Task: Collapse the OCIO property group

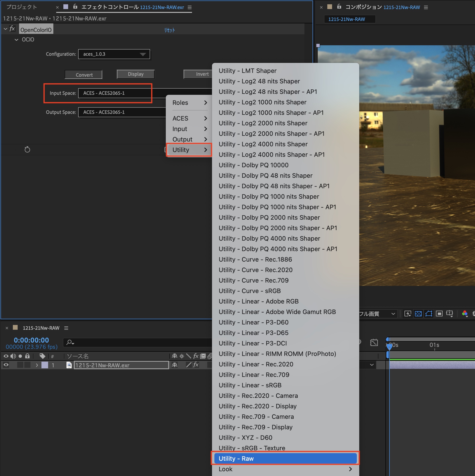Action: point(16,40)
